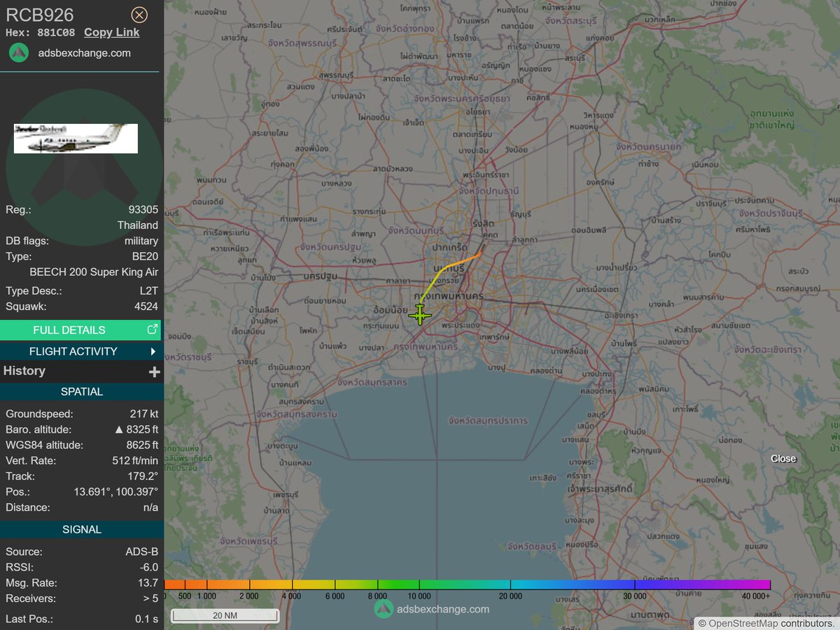Click the adsbexchange.com logo at the map bottom
The height and width of the screenshot is (630, 840).
pos(384,609)
